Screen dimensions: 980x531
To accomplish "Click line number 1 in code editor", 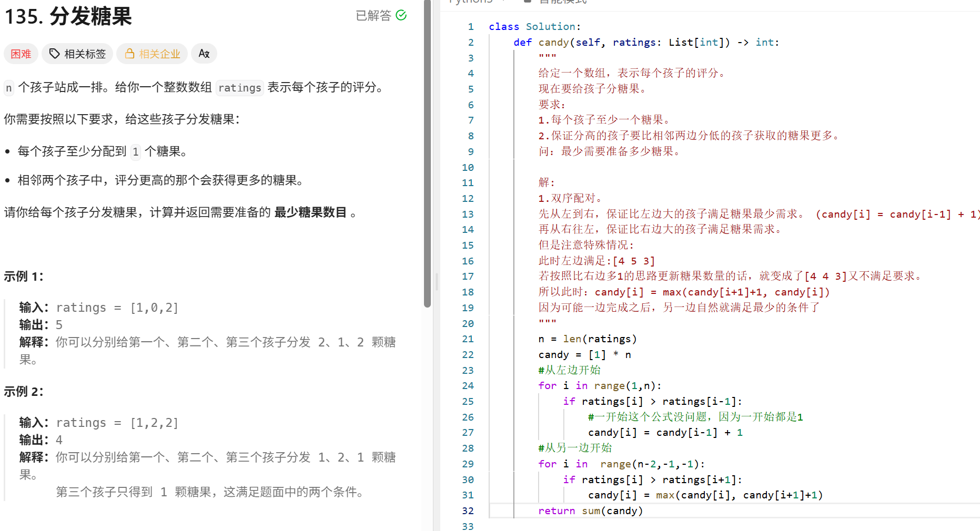I will pyautogui.click(x=471, y=27).
